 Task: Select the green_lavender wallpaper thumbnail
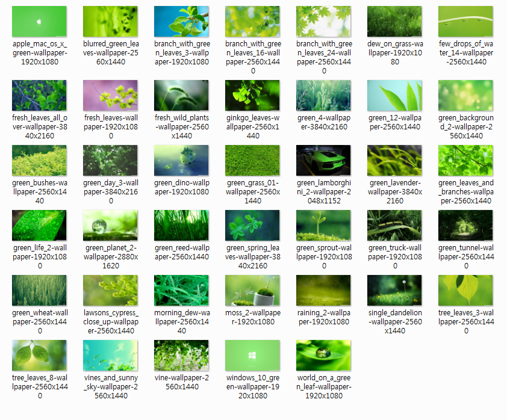tap(394, 160)
